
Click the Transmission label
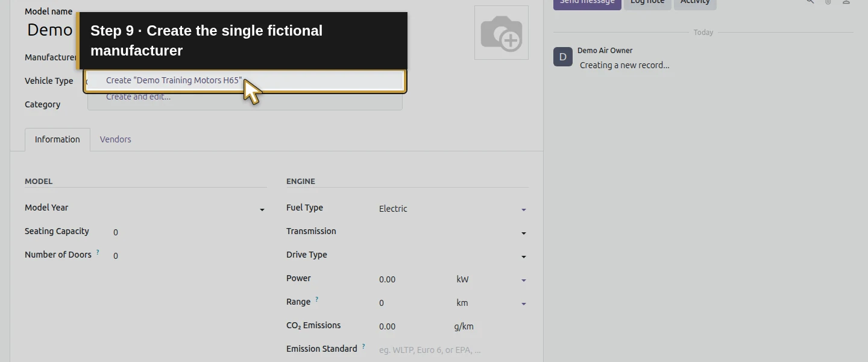(x=311, y=231)
